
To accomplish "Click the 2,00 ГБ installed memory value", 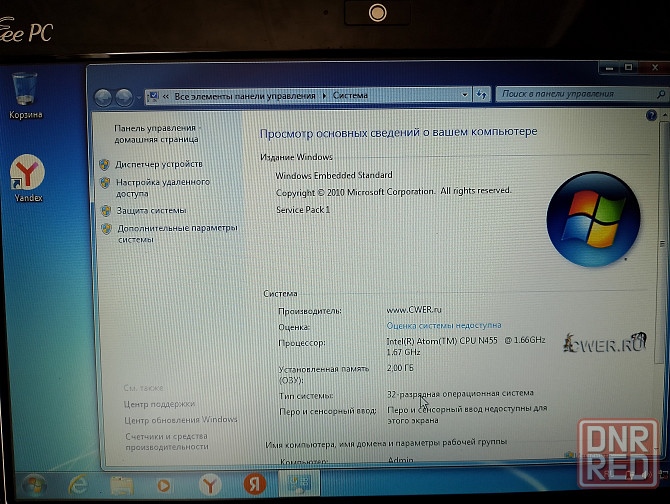I will pyautogui.click(x=400, y=368).
